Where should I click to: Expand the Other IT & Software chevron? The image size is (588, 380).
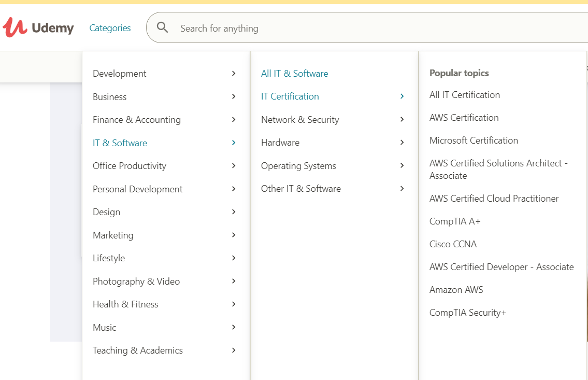[x=402, y=189]
